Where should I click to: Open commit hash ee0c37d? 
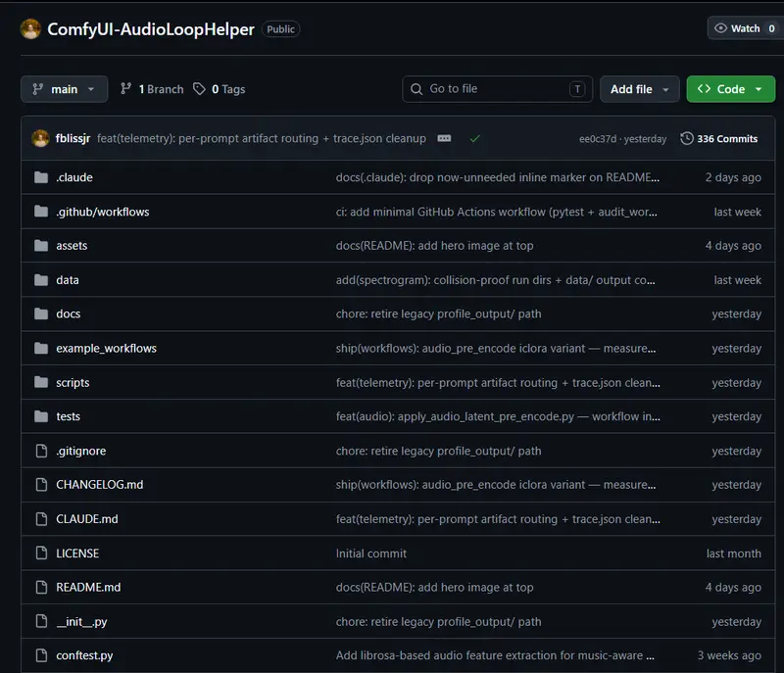tap(598, 139)
